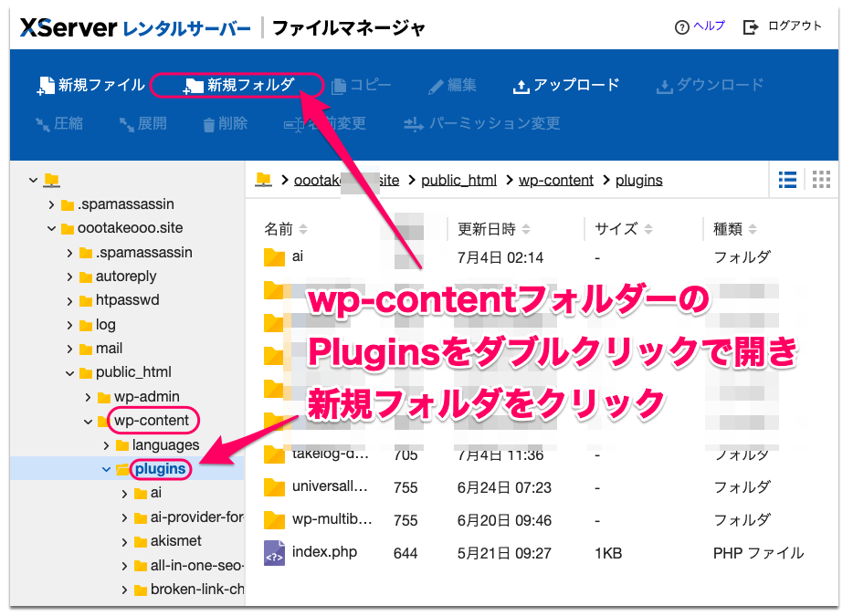Select public_html folder in the tree
Viewport: 853px width, 616px height.
click(133, 372)
